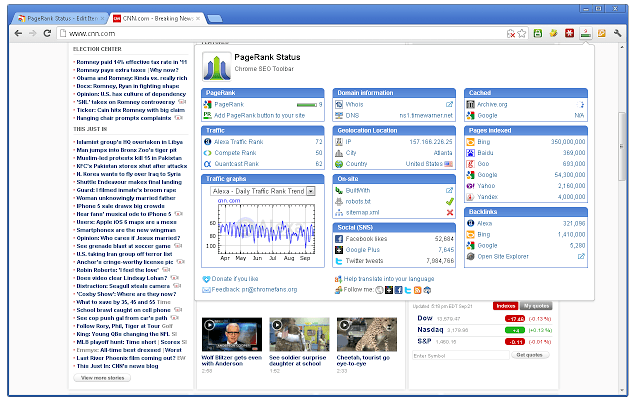Bookmark page with star icon
Viewport: 640px width, 400px height.
pos(522,33)
